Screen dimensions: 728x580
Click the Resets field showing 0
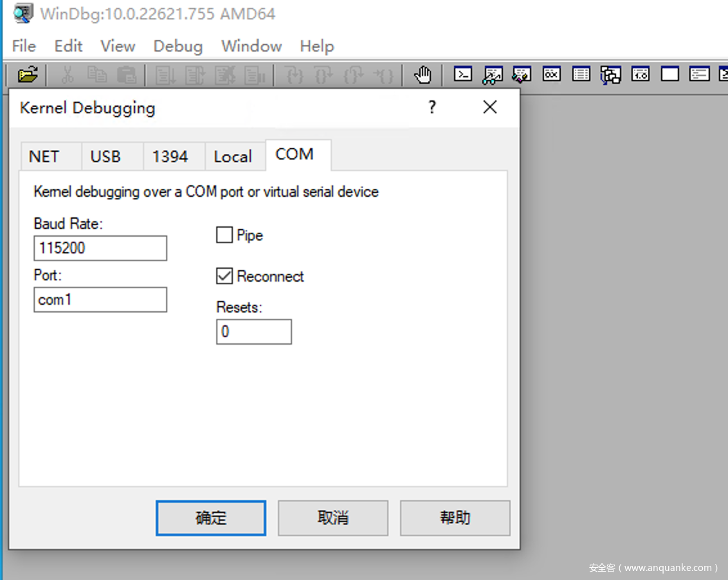pos(254,332)
